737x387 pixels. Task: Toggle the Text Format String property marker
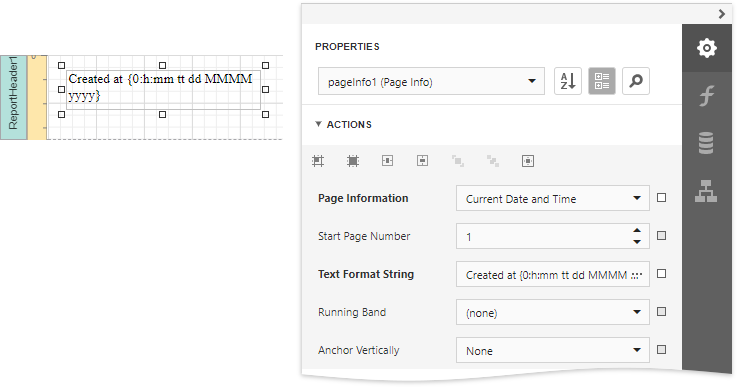[x=661, y=274]
